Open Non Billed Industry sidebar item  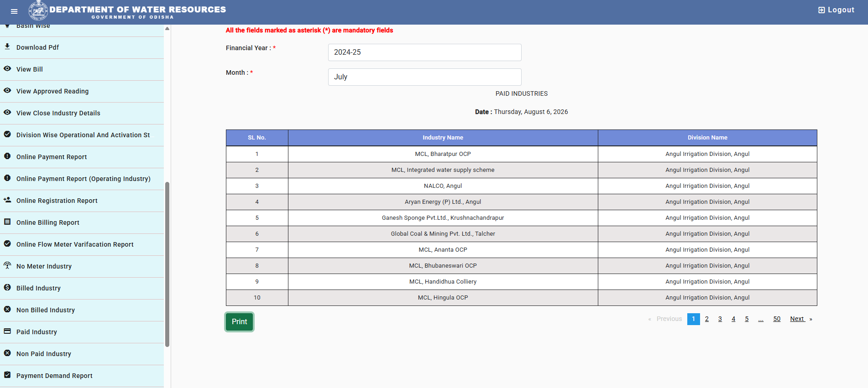click(x=82, y=310)
